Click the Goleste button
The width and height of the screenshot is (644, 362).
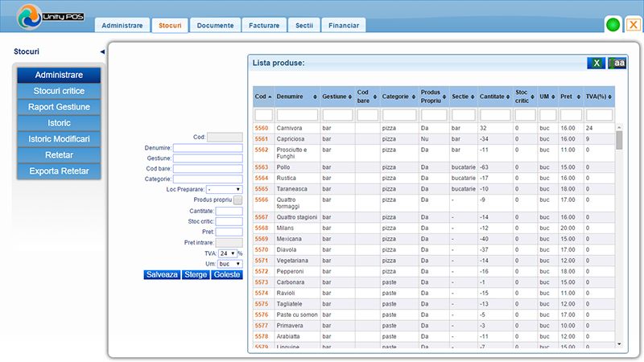pyautogui.click(x=226, y=274)
